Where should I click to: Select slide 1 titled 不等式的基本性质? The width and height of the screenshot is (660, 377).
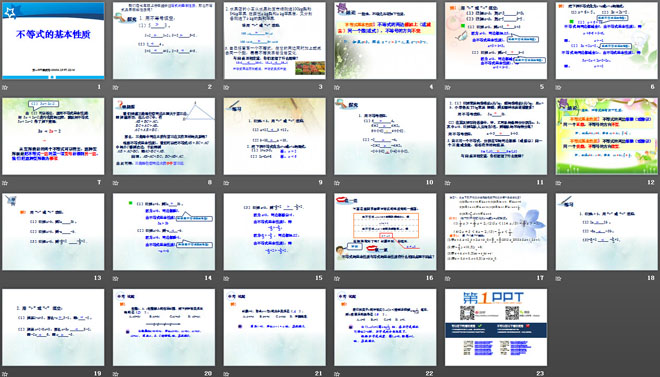tap(53, 41)
